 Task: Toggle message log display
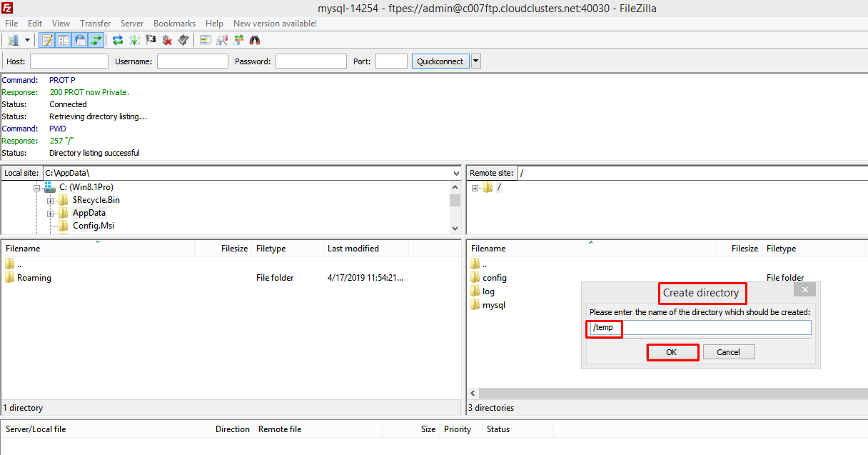(47, 40)
